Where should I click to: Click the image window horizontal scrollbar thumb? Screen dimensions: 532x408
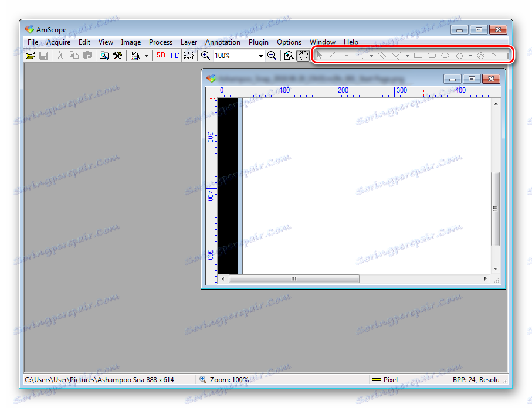294,279
